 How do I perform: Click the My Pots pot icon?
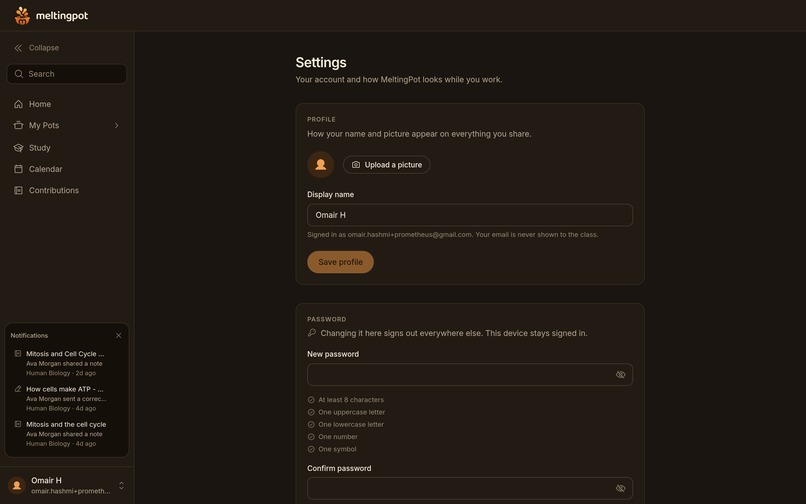pos(19,125)
